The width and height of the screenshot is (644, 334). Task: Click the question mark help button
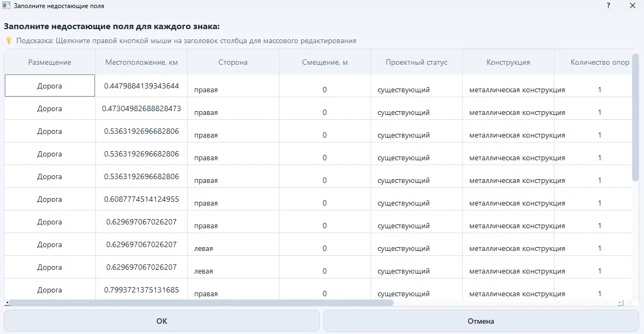(x=608, y=6)
